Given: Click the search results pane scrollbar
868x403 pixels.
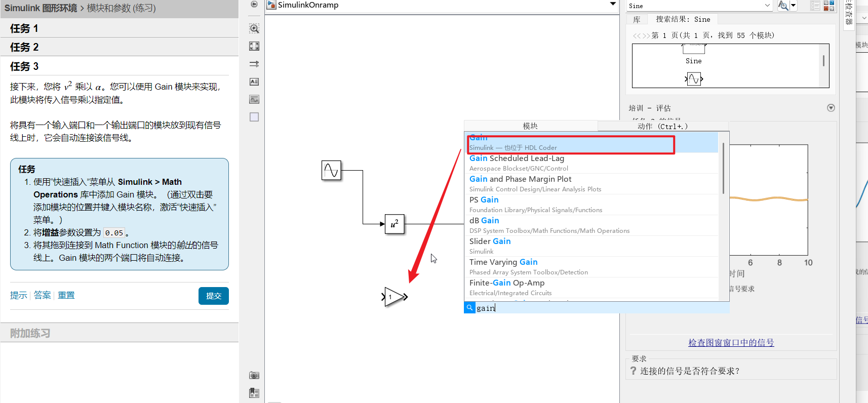Looking at the screenshot, I should click(x=823, y=61).
